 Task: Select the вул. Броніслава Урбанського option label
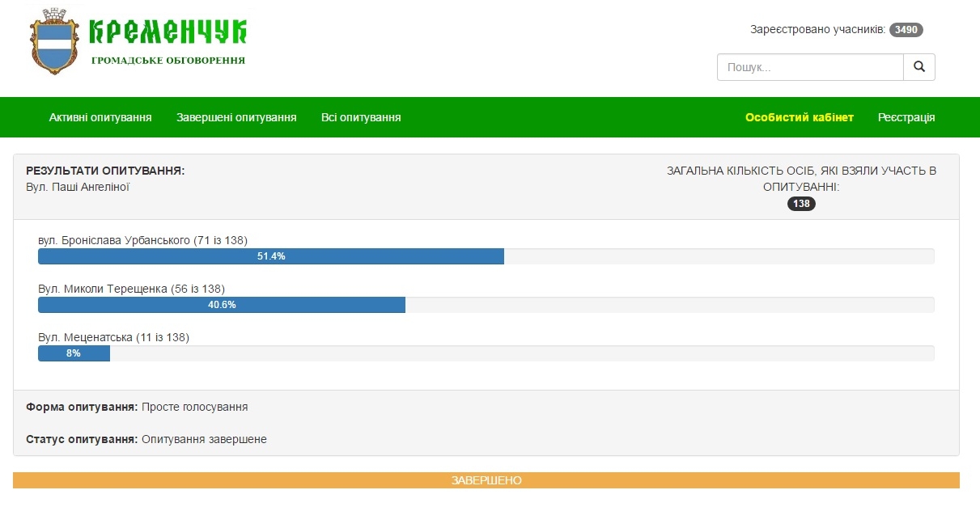pyautogui.click(x=142, y=240)
